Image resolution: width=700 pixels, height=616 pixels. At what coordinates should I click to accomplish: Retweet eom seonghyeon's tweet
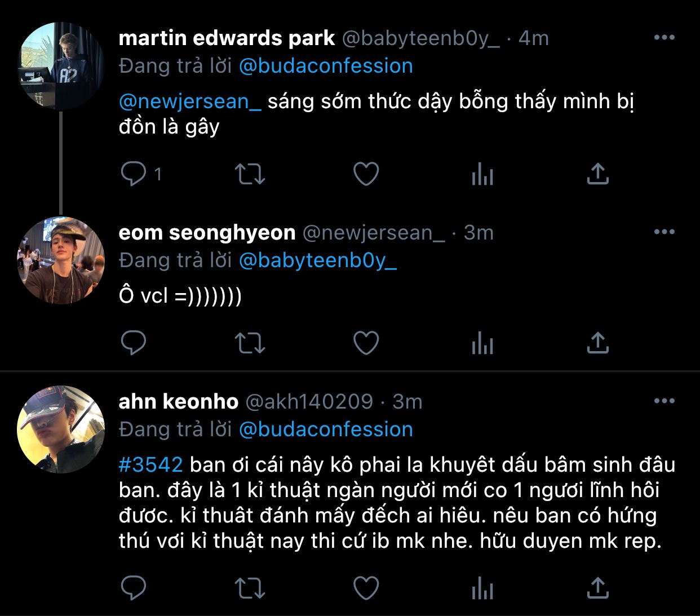pos(249,342)
